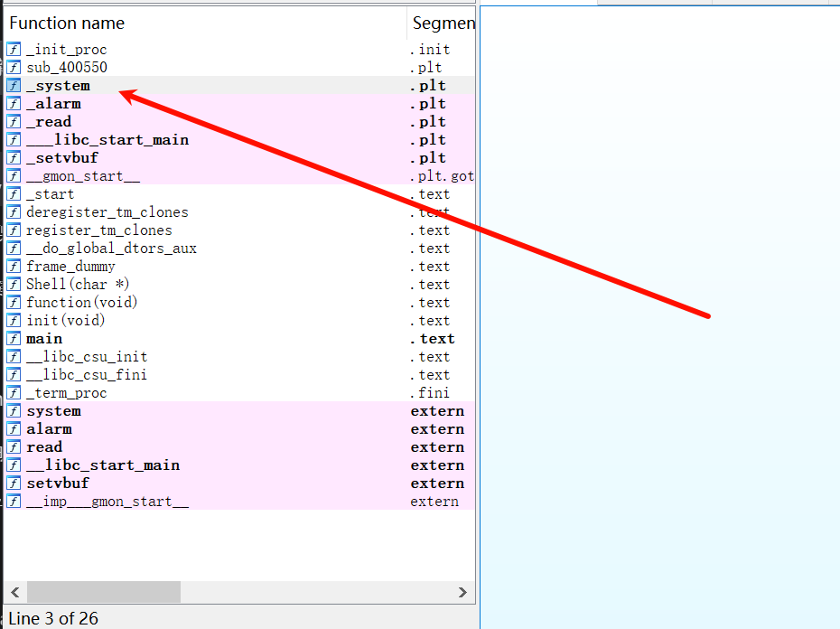Click the function icon beside _init_proc
Screen dimensions: 840x629
coord(14,50)
